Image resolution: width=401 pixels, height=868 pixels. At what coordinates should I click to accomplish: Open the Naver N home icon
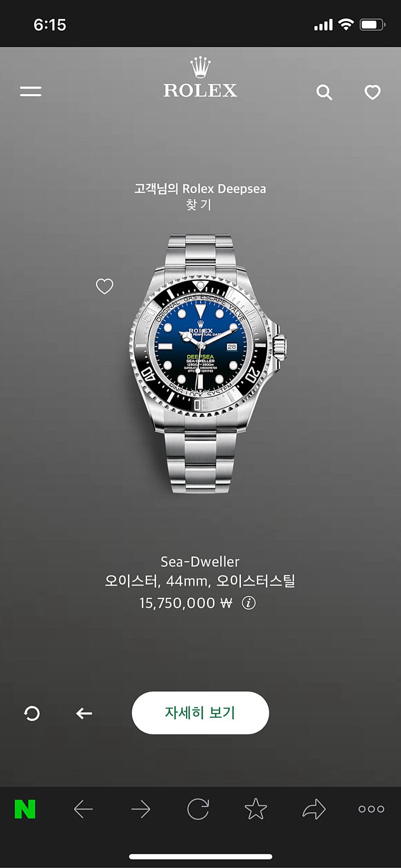pyautogui.click(x=25, y=809)
